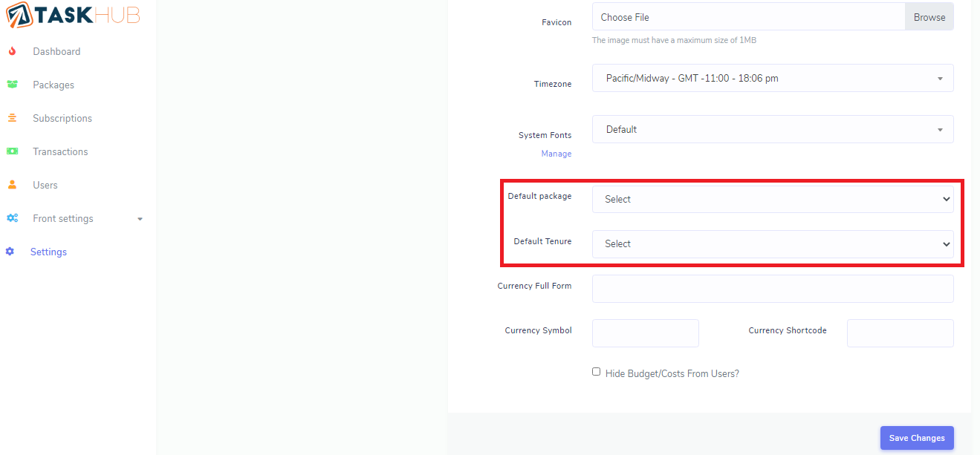Toggle Hide Budget/Costs From Users checkbox
The width and height of the screenshot is (980, 455).
tap(596, 372)
